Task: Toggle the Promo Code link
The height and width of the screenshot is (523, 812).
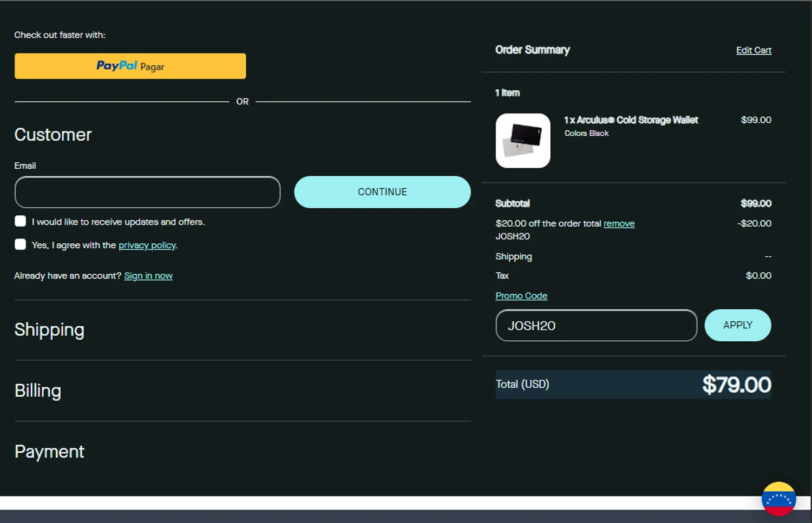Action: point(521,296)
